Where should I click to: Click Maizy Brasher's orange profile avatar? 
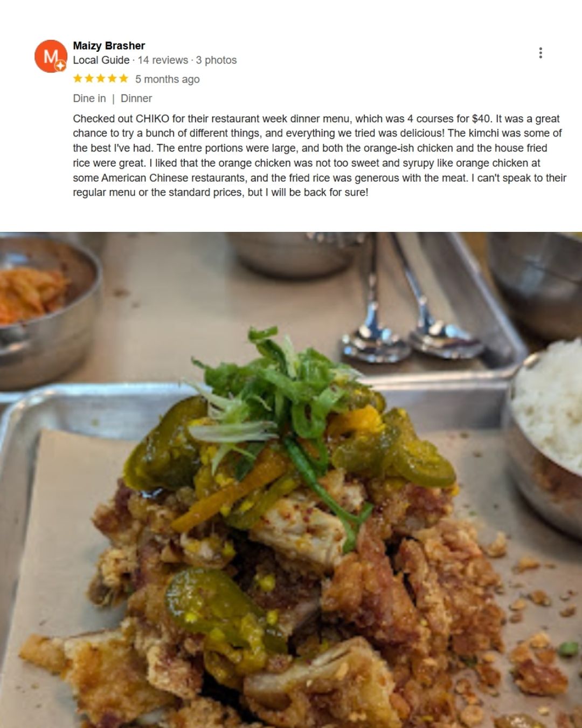coord(51,56)
